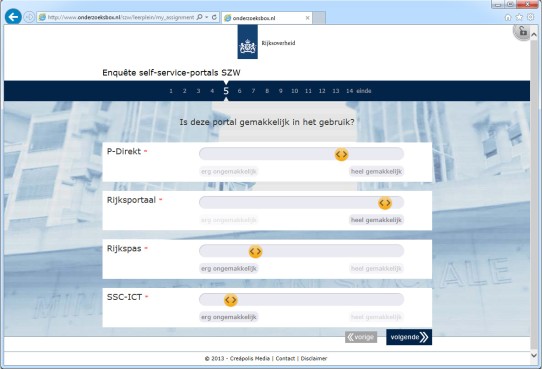Open the Creápolis Media footer link
Image resolution: width=542 pixels, height=369 pixels.
click(x=250, y=359)
